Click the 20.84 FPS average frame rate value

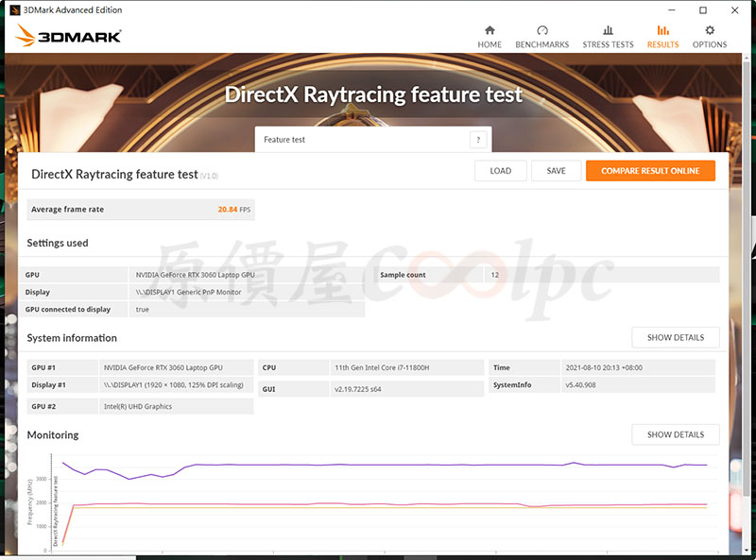tap(233, 209)
